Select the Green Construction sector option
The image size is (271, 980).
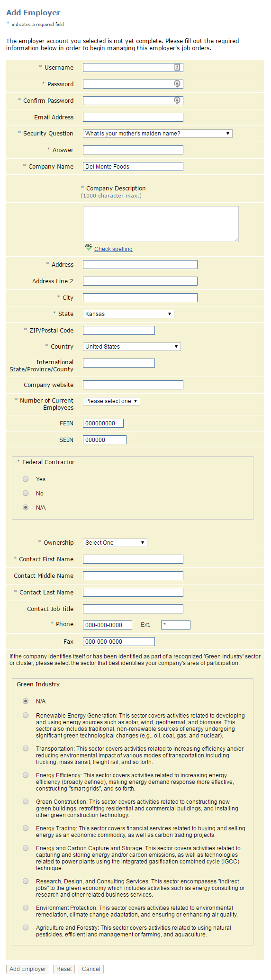click(26, 801)
